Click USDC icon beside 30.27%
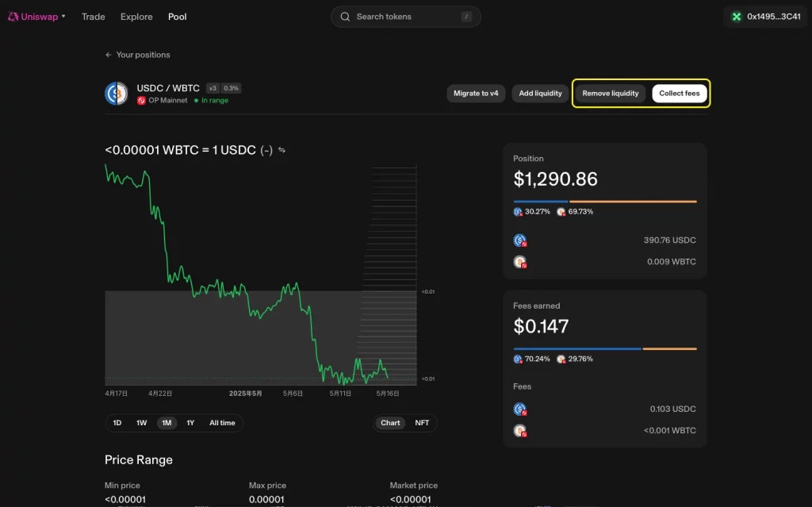812x507 pixels. coord(517,212)
